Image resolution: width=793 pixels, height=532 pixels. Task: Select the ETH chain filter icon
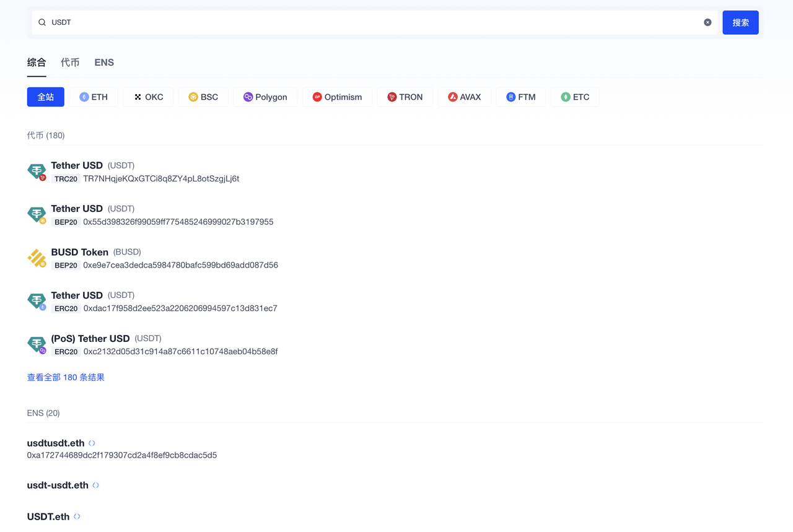coord(84,97)
